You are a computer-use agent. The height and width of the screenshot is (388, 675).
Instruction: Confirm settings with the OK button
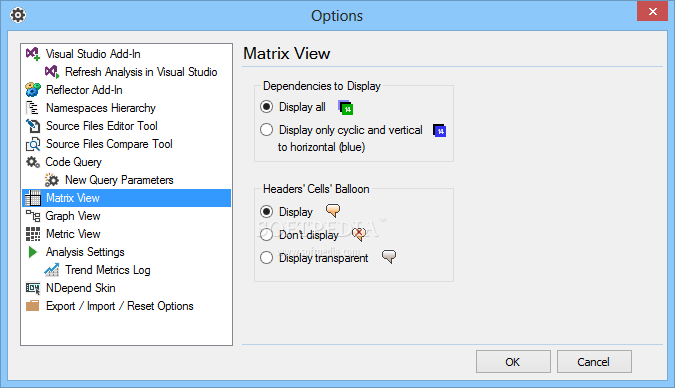(513, 362)
